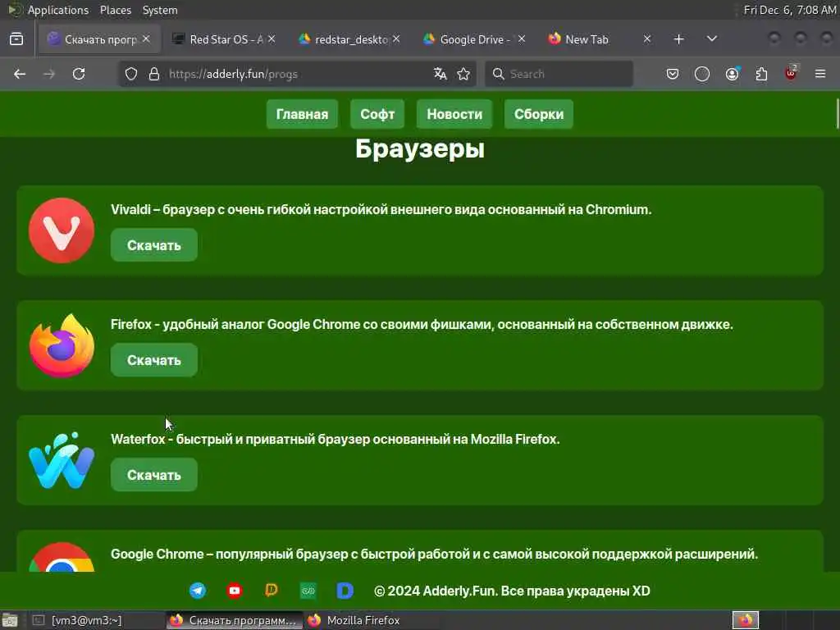Go to the Новости section

point(454,114)
